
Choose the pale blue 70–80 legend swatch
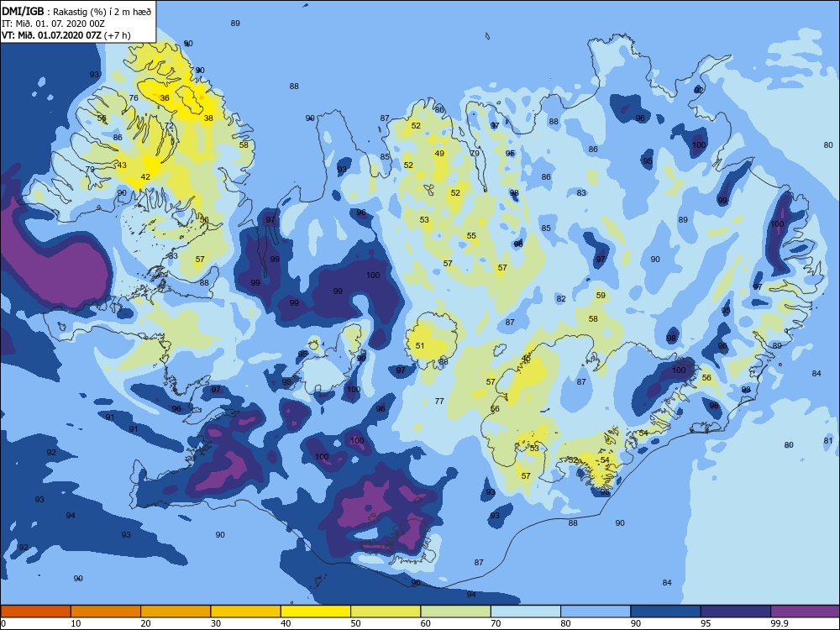pos(526,612)
